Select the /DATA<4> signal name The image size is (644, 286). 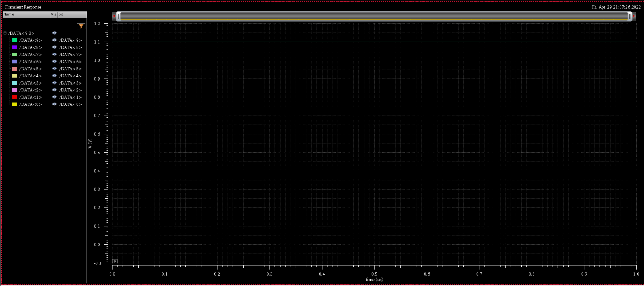31,76
